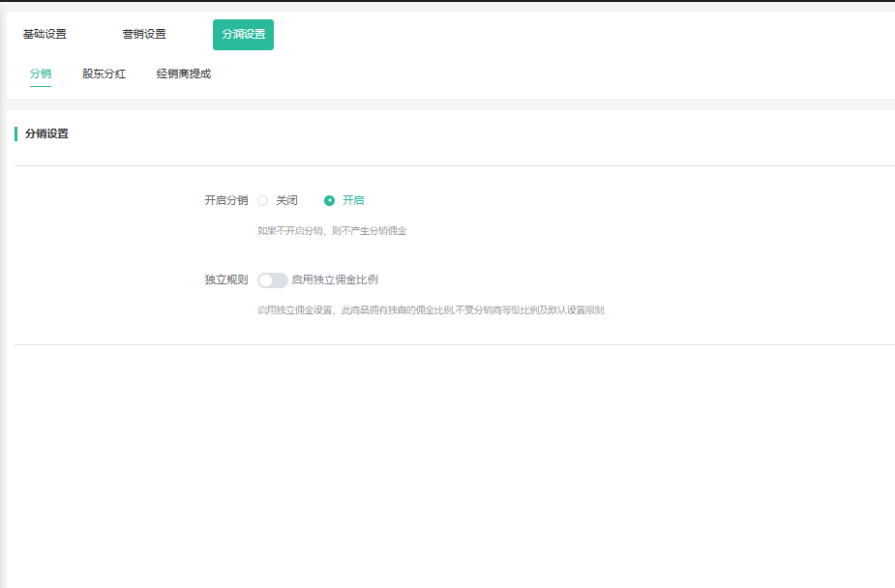Click the 开启分销 field label

[225, 200]
